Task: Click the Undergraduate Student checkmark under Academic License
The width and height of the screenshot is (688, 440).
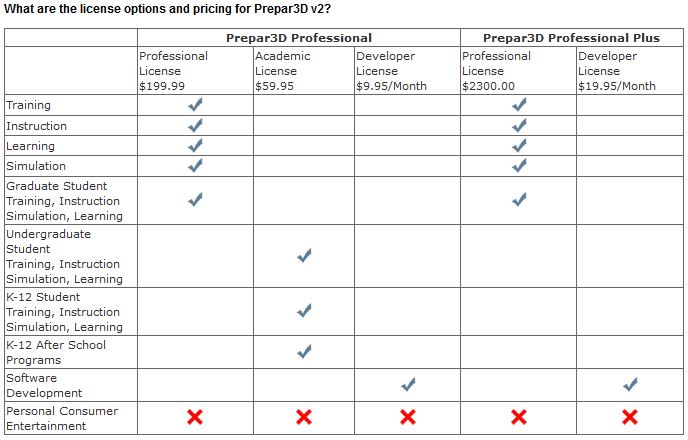Action: click(x=304, y=255)
